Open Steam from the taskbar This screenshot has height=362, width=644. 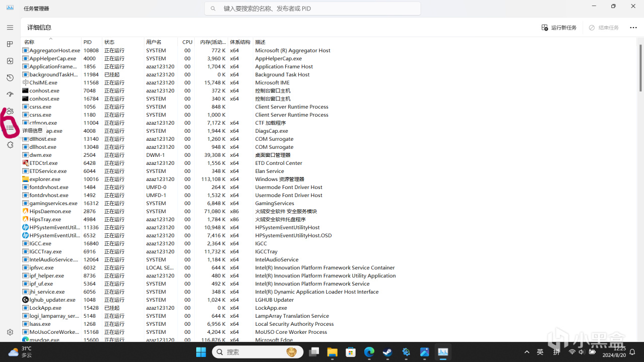[x=387, y=352]
